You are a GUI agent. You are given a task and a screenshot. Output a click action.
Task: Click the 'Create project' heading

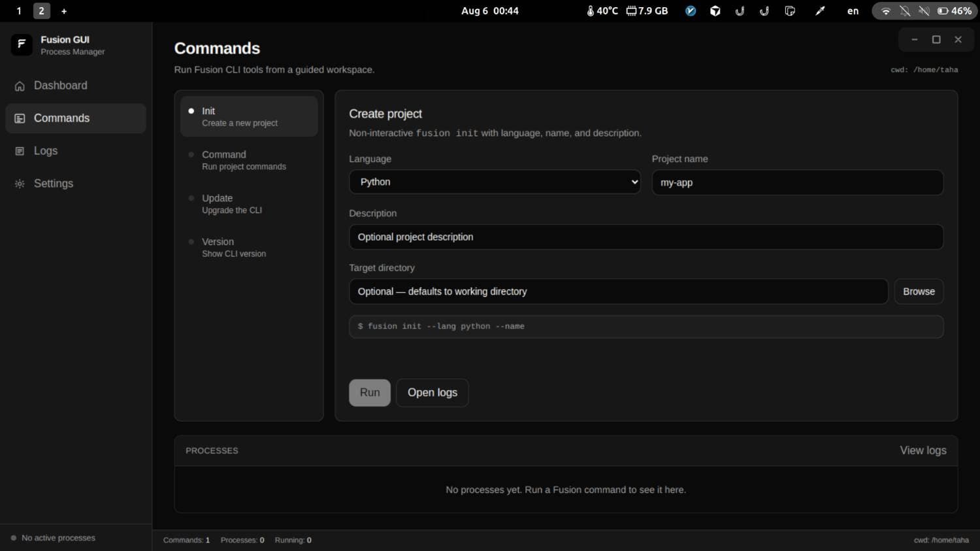click(385, 114)
